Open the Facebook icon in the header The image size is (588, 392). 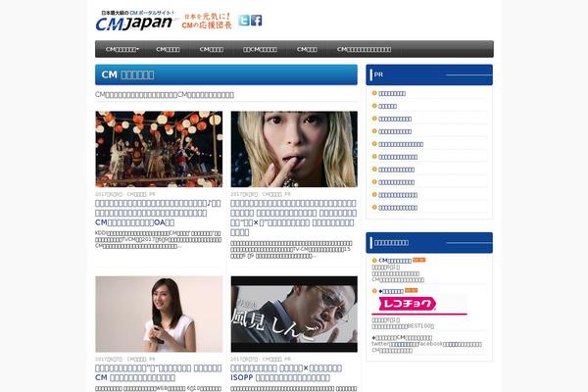[257, 21]
